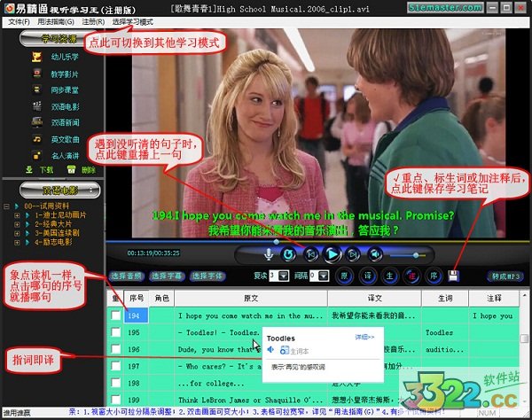Image resolution: width=532 pixels, height=420 pixels.
Task: Collapse the 00--试用资料 tree node
Action: [x=6, y=206]
